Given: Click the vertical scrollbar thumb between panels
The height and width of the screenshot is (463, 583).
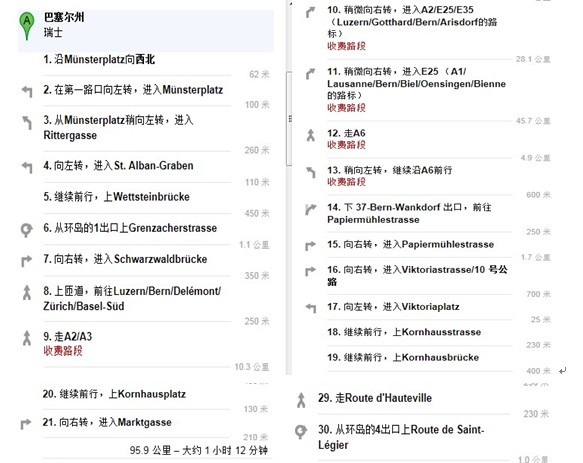Looking at the screenshot, I should pyautogui.click(x=289, y=118).
